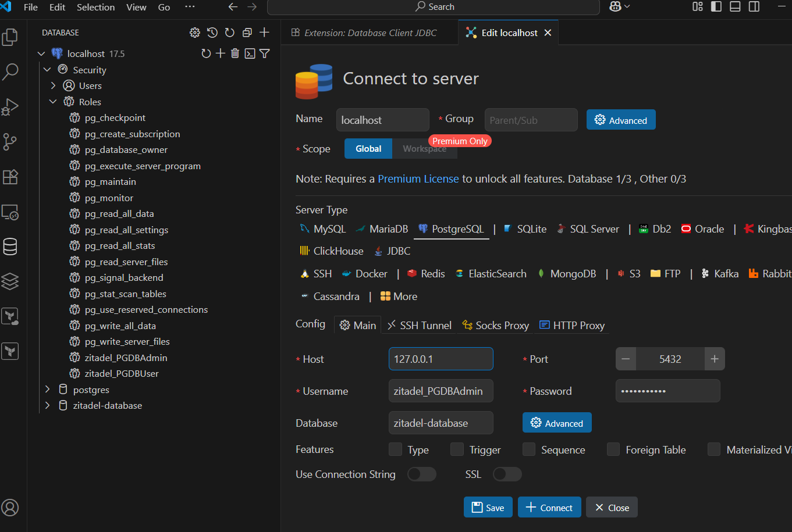Select Oracle server type
Image resolution: width=792 pixels, height=532 pixels.
pyautogui.click(x=702, y=229)
